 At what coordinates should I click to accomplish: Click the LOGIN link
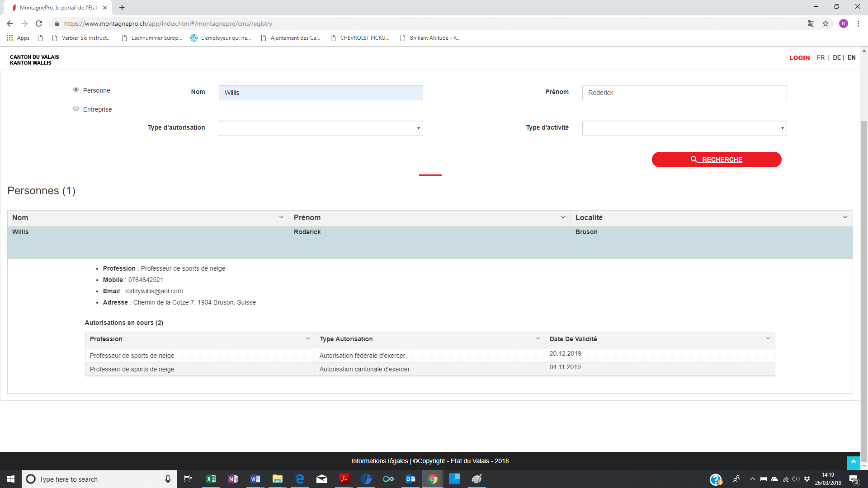coord(799,58)
